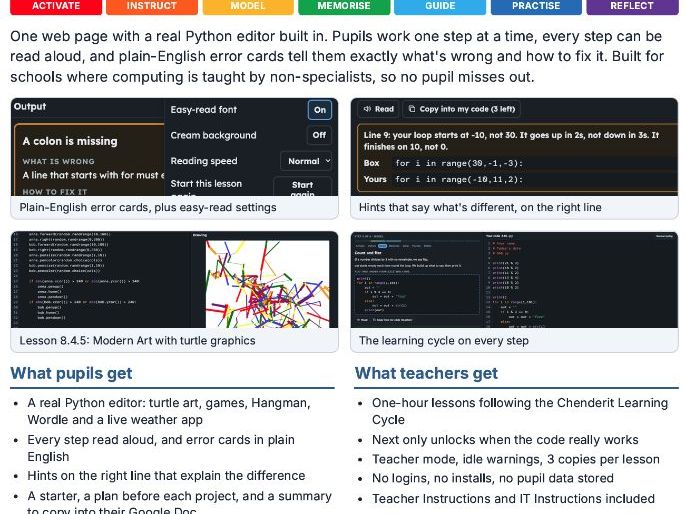This screenshot has width=685, height=514.
Task: Click the 'One web page with a real Python editor' paragraph
Action: coord(337,56)
